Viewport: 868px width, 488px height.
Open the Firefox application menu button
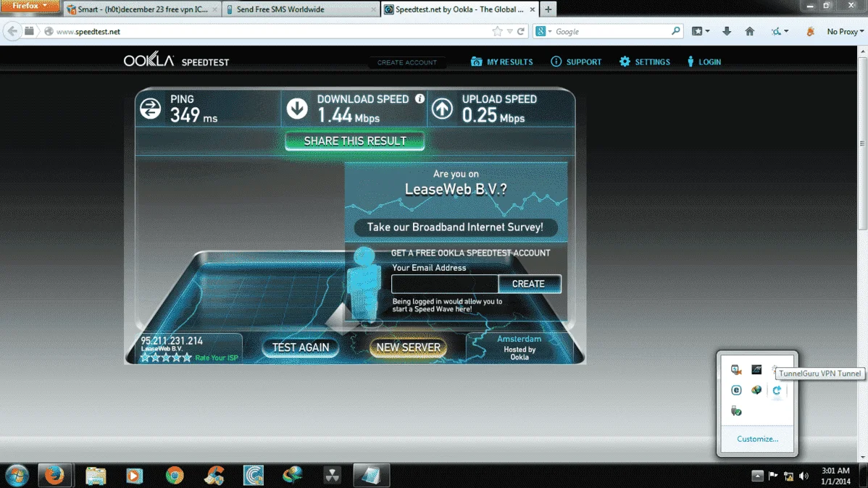point(29,6)
